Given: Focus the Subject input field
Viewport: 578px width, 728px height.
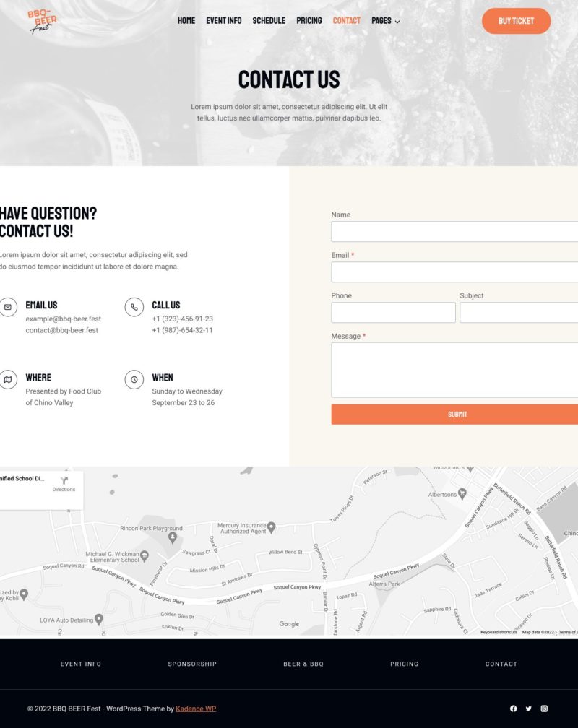Looking at the screenshot, I should (519, 313).
